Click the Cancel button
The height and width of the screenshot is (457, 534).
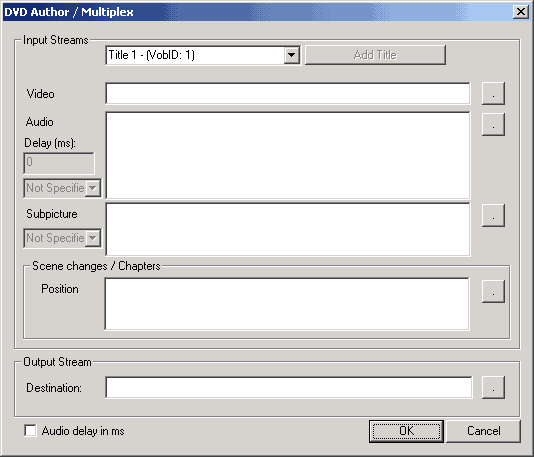point(483,431)
